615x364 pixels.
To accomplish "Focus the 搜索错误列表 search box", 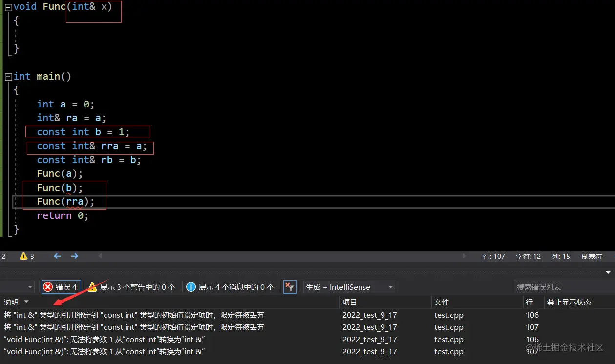I will [x=564, y=287].
